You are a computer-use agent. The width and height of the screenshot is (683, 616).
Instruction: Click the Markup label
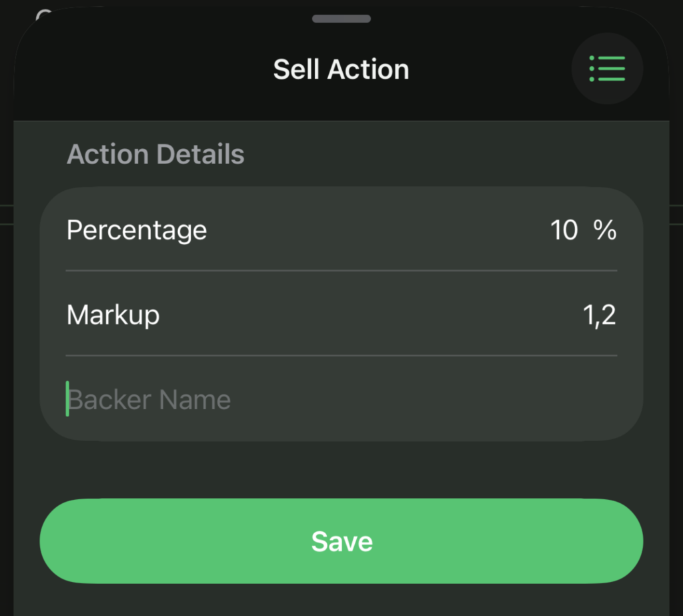(113, 315)
